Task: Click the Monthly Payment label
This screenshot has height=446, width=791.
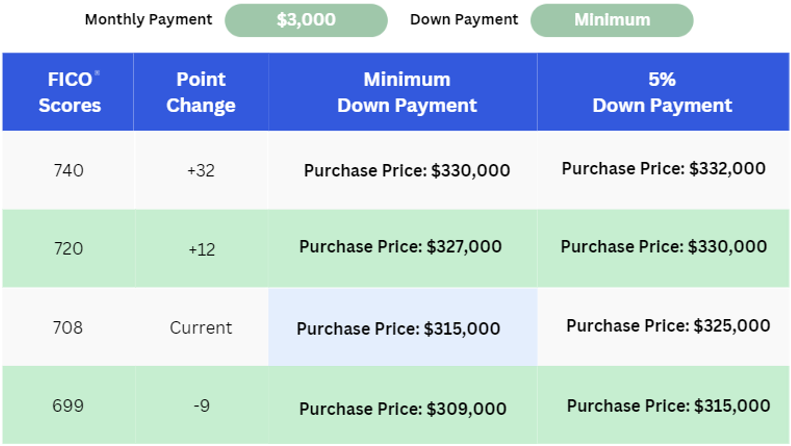Action: click(x=149, y=20)
